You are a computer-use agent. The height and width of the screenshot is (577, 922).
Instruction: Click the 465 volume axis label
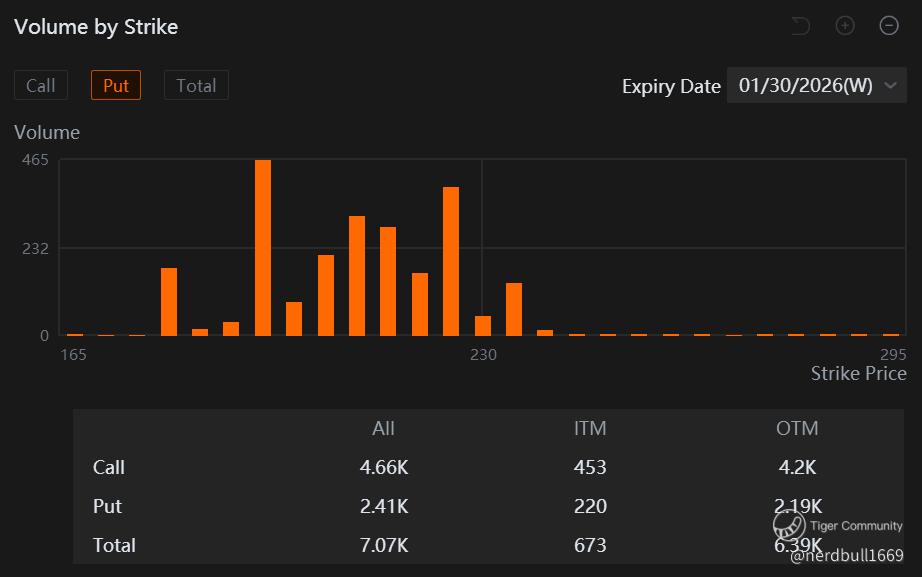click(x=35, y=160)
